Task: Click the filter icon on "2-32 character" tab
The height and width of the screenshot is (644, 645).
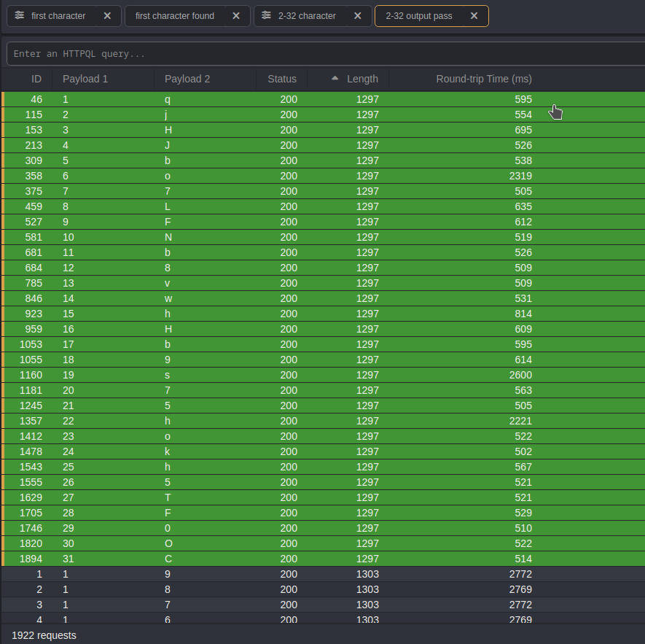Action: pos(267,15)
